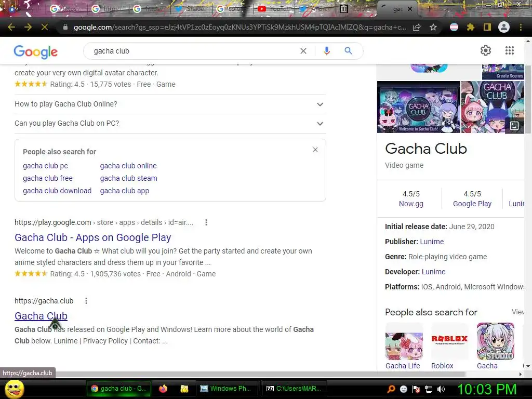Open Google quick settings gear
The width and height of the screenshot is (532, 399).
tap(486, 50)
